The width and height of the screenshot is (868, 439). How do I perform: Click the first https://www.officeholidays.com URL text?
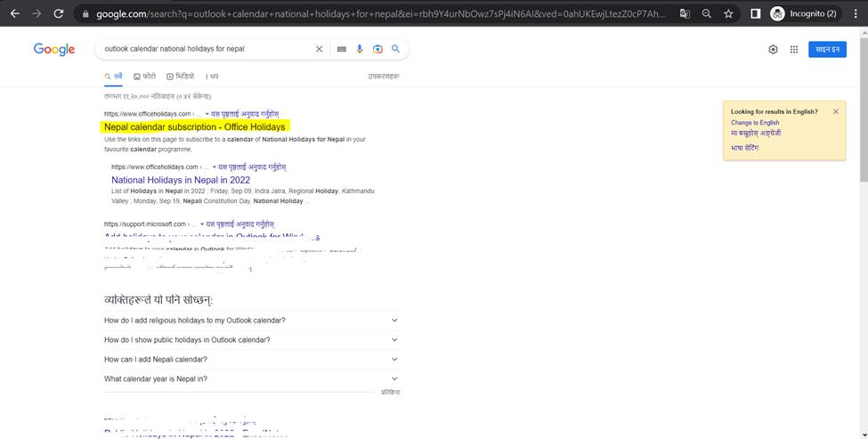pos(147,114)
